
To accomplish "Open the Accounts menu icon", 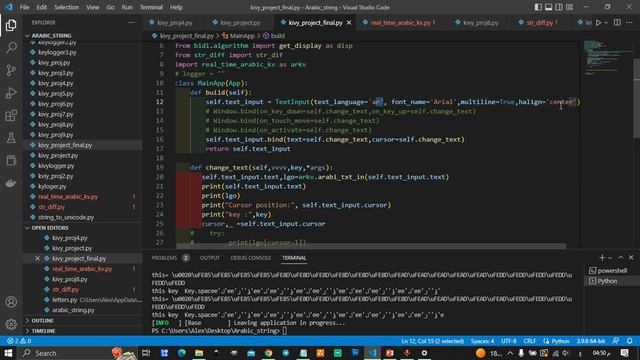I will (x=11, y=302).
